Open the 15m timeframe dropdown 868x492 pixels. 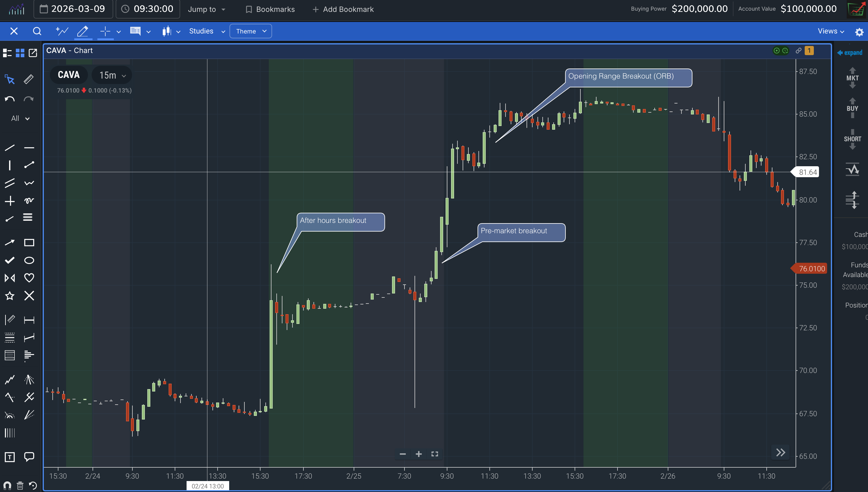coord(111,75)
